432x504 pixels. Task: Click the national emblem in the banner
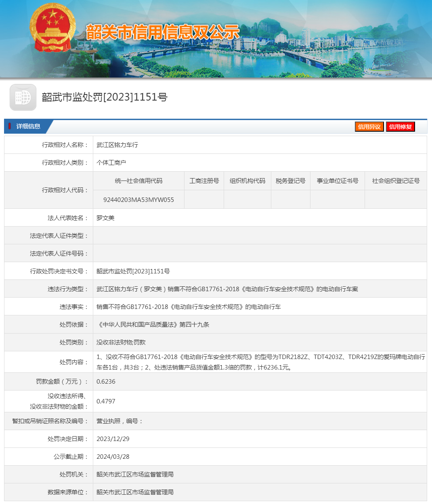tap(52, 28)
